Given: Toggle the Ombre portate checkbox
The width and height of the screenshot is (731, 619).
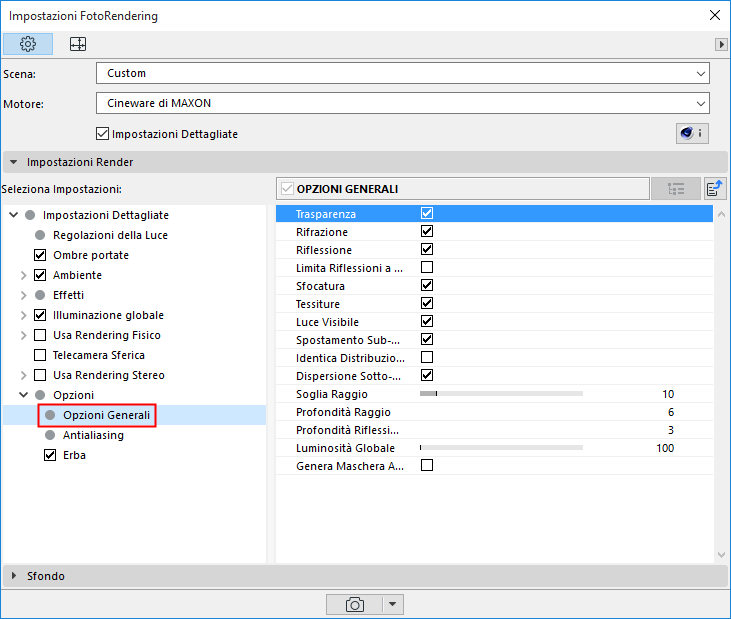Looking at the screenshot, I should pos(40,255).
